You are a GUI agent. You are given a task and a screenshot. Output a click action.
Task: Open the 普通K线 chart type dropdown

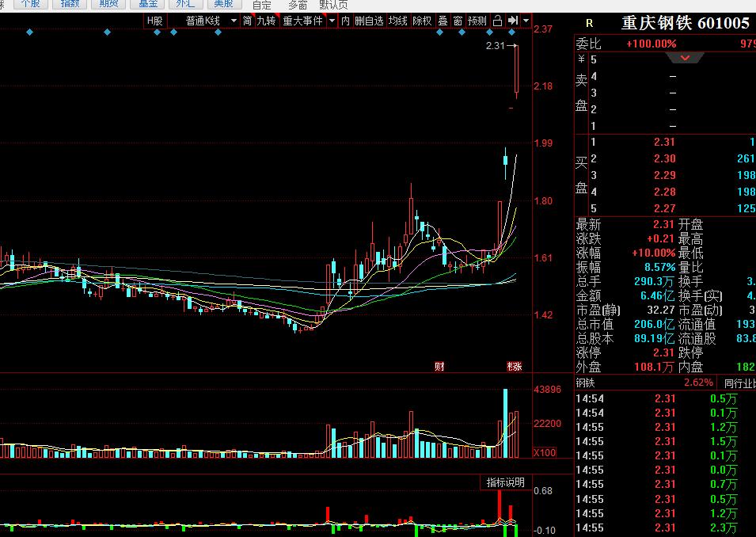pos(234,21)
